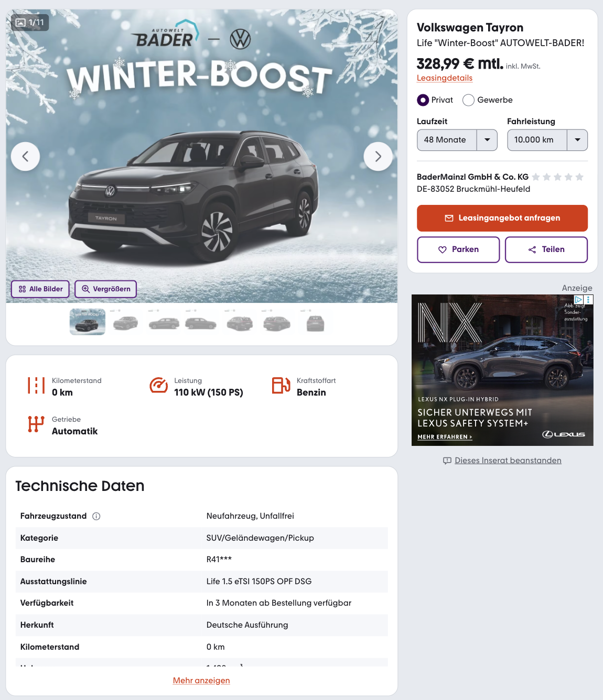Click the flag icon beside Dieses Inserat beanstanden
The height and width of the screenshot is (700, 603).
[x=447, y=461]
